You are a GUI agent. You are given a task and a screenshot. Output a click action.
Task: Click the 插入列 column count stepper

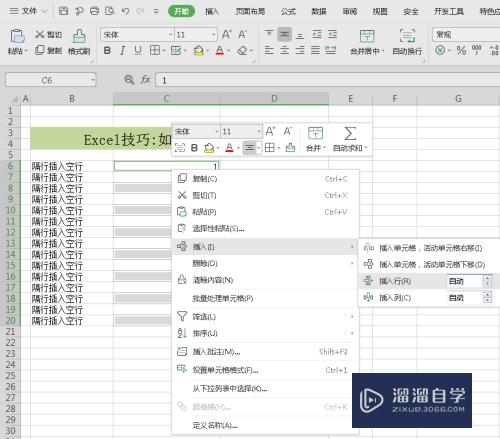coord(487,298)
